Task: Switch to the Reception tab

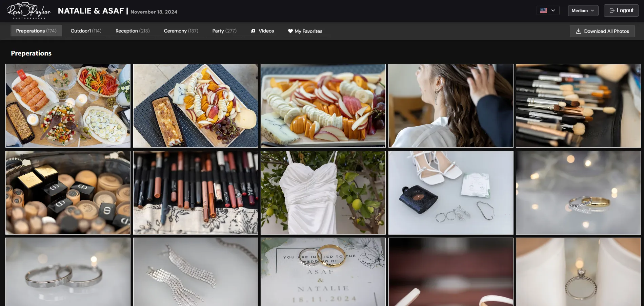Action: click(x=132, y=31)
